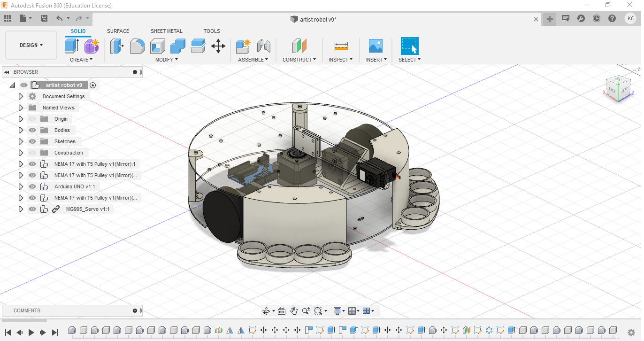Expand the Sketches folder
644x341 pixels.
click(21, 141)
